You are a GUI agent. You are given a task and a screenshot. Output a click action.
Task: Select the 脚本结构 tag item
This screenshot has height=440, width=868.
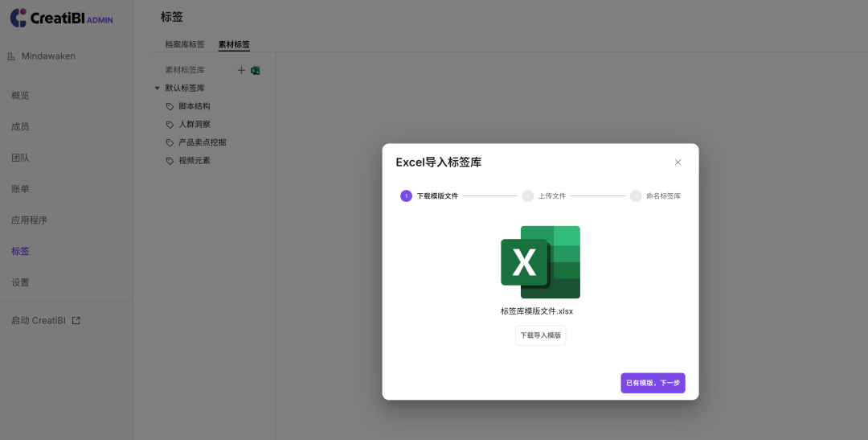coord(194,106)
